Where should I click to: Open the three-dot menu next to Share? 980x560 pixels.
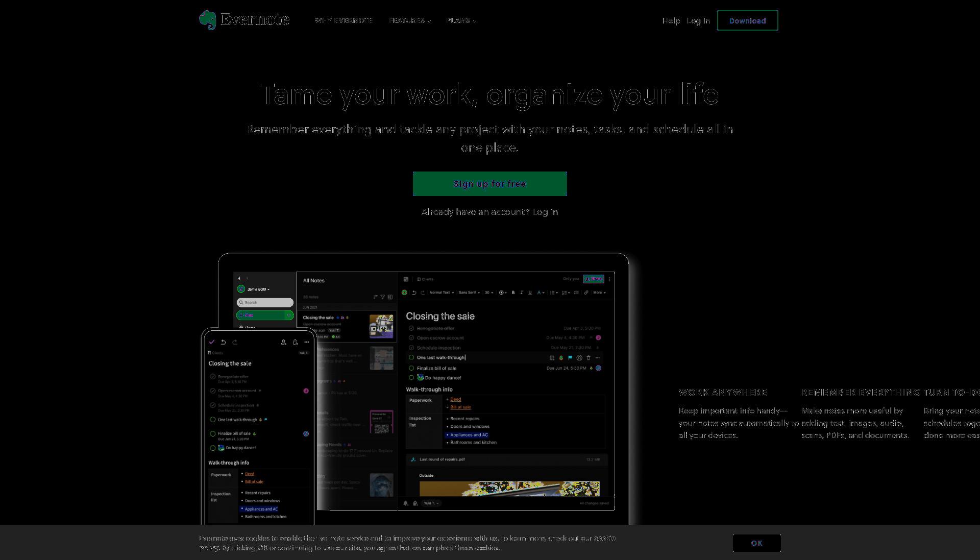609,279
